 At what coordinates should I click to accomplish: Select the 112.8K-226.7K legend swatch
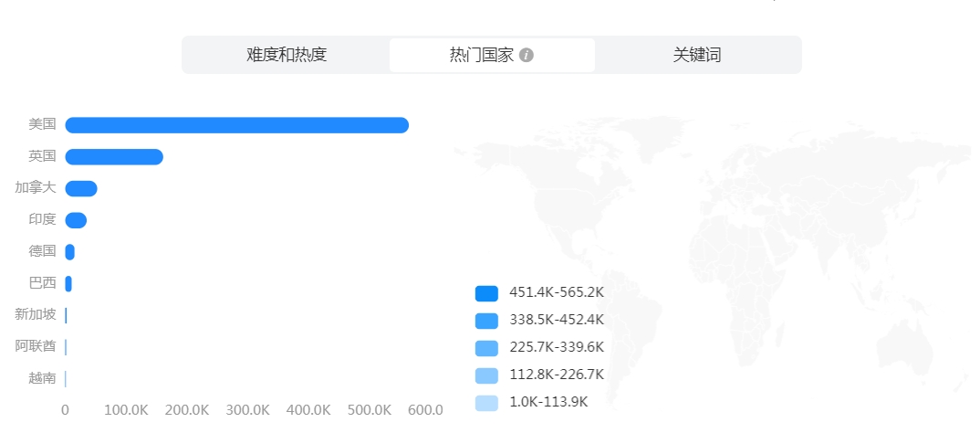[x=486, y=375]
